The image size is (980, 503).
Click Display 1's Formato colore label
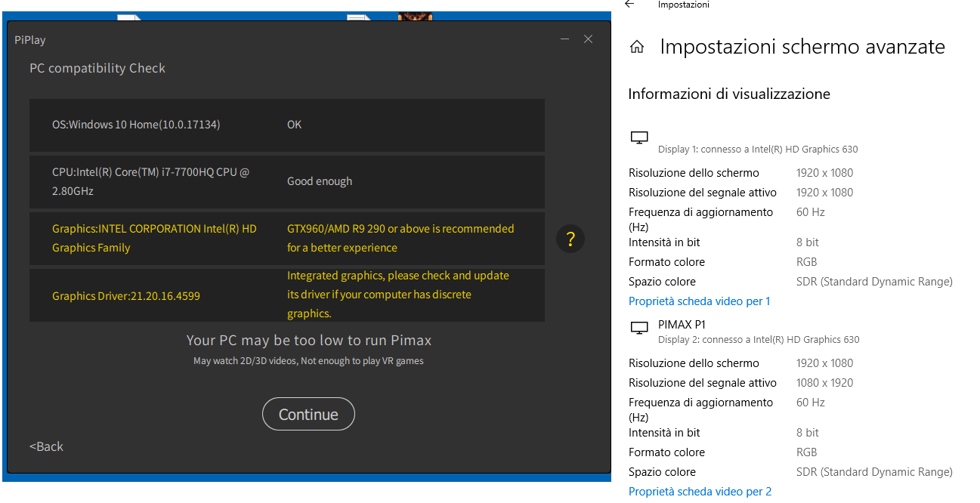[x=666, y=262]
